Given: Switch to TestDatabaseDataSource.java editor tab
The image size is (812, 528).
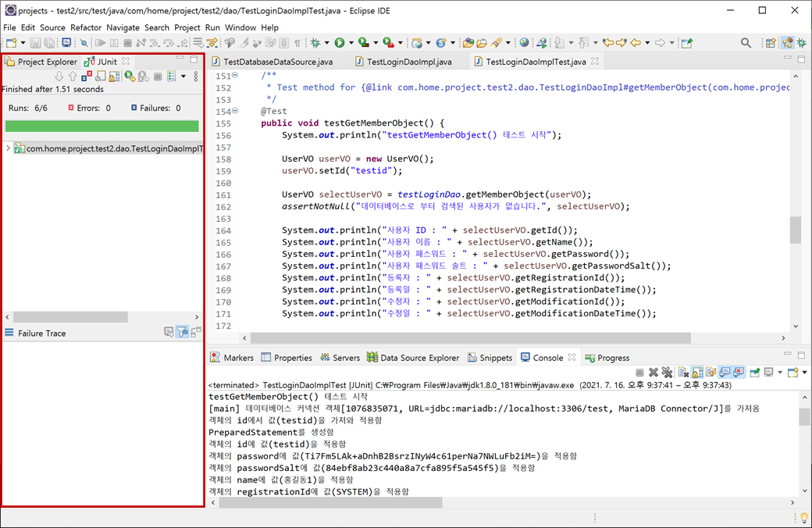Looking at the screenshot, I should click(272, 62).
